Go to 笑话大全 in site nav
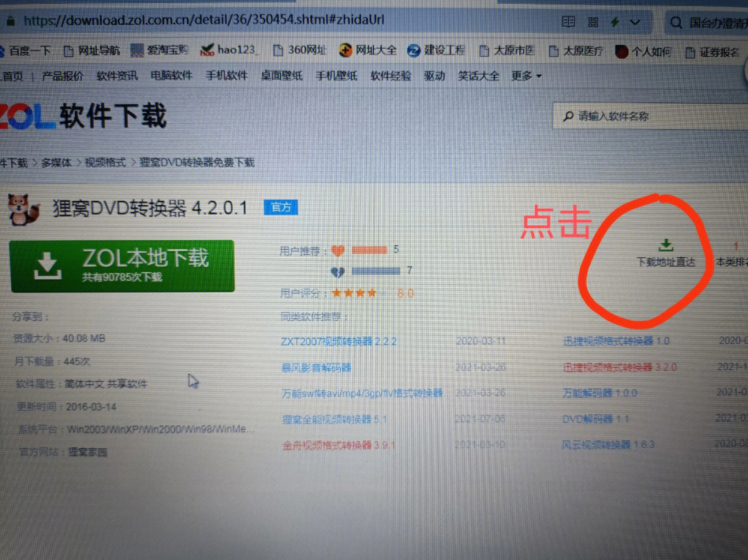748x560 pixels. tap(479, 75)
